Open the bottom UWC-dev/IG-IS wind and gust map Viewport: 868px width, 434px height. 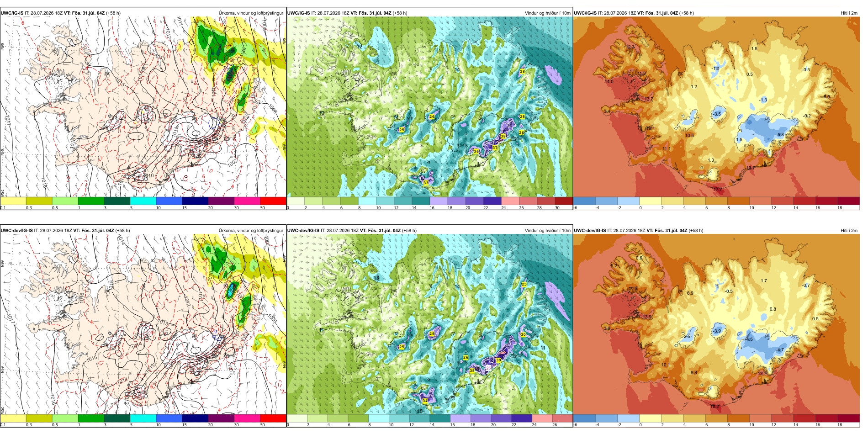coord(430,324)
